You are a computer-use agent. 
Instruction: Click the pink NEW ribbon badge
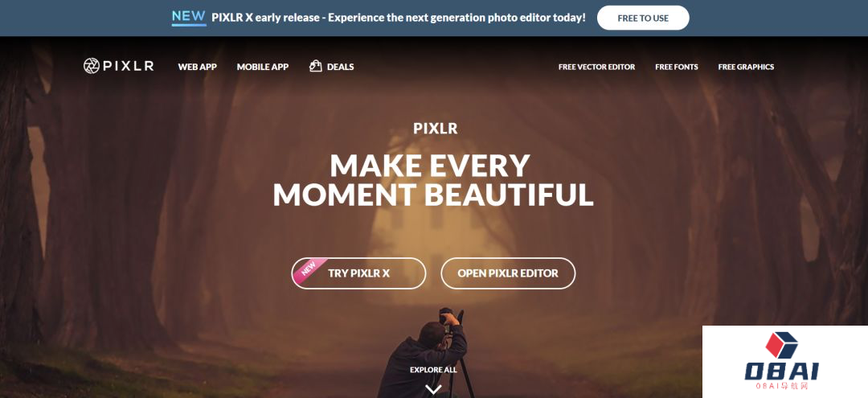click(309, 268)
